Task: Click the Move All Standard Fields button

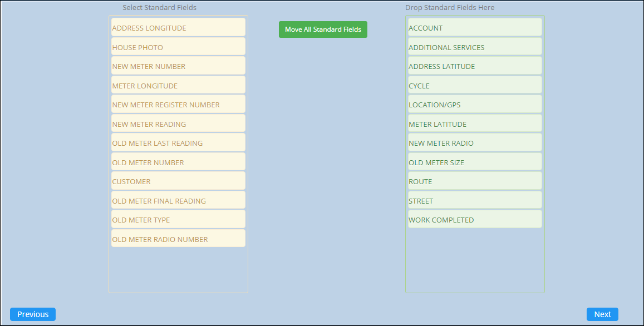Action: tap(323, 29)
